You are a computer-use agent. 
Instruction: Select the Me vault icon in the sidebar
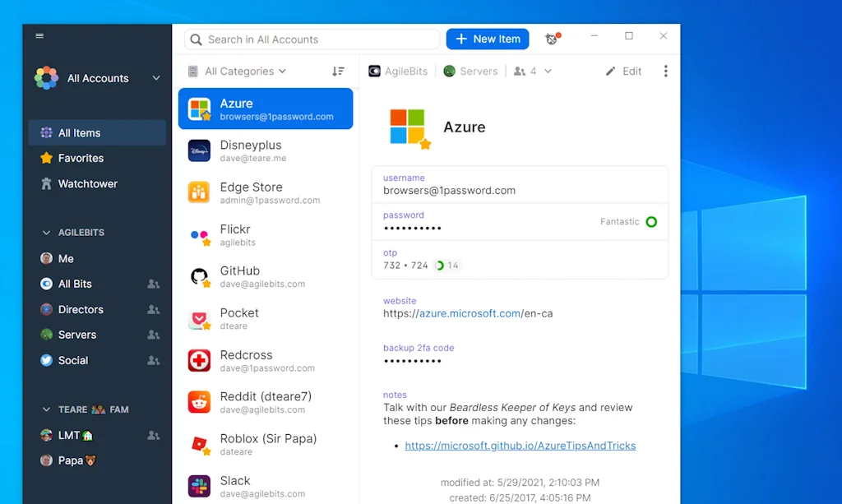tap(47, 258)
